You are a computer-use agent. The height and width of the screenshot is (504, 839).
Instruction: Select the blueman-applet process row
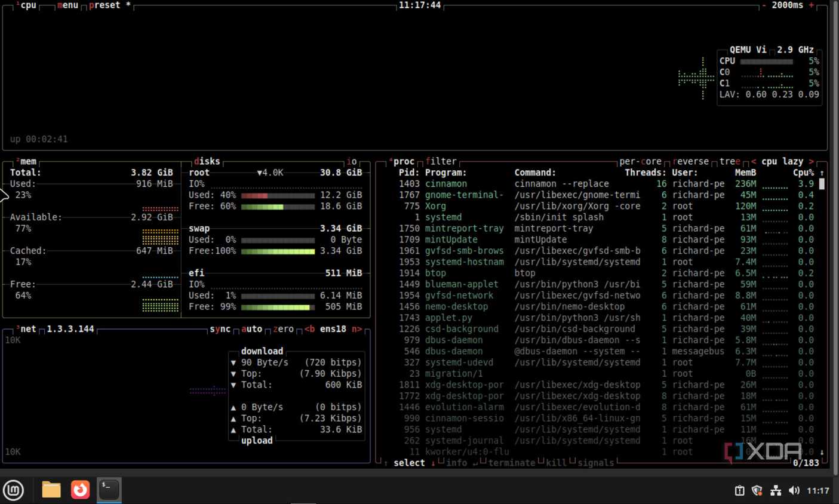pos(607,284)
